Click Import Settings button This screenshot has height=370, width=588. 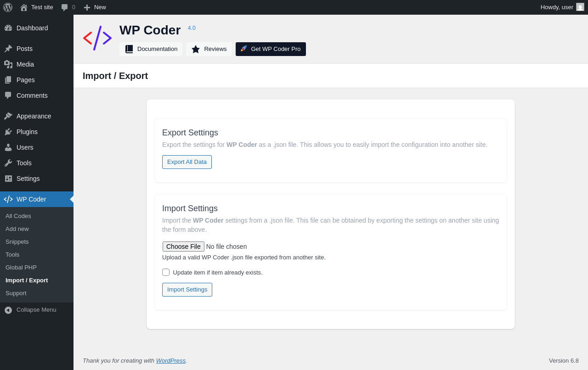click(187, 290)
